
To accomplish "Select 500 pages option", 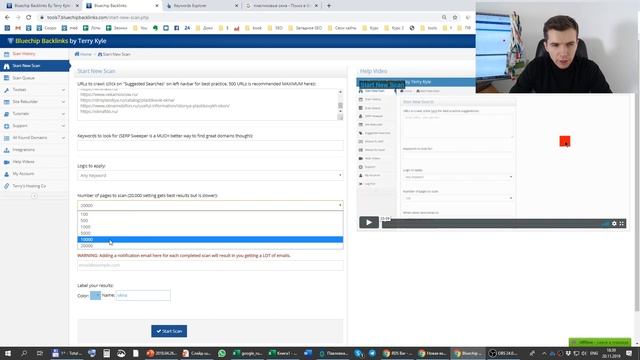I will [210, 221].
